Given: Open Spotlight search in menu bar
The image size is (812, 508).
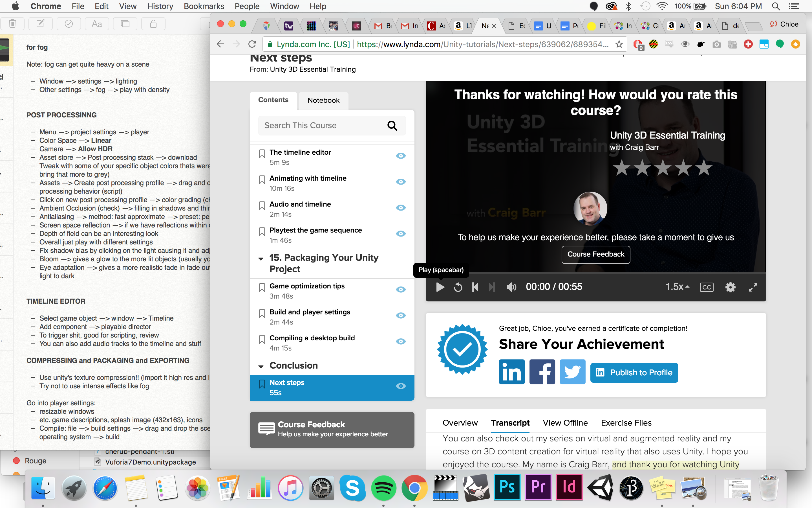Looking at the screenshot, I should coord(776,6).
